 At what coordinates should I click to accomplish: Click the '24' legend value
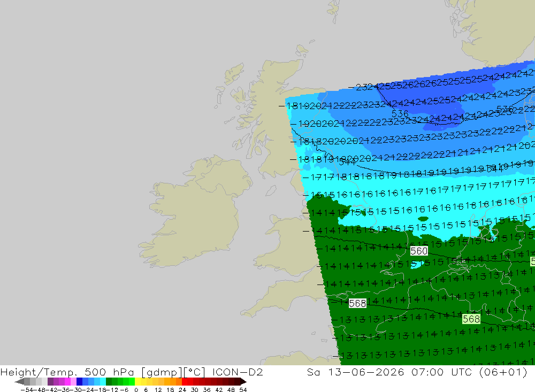click(182, 390)
